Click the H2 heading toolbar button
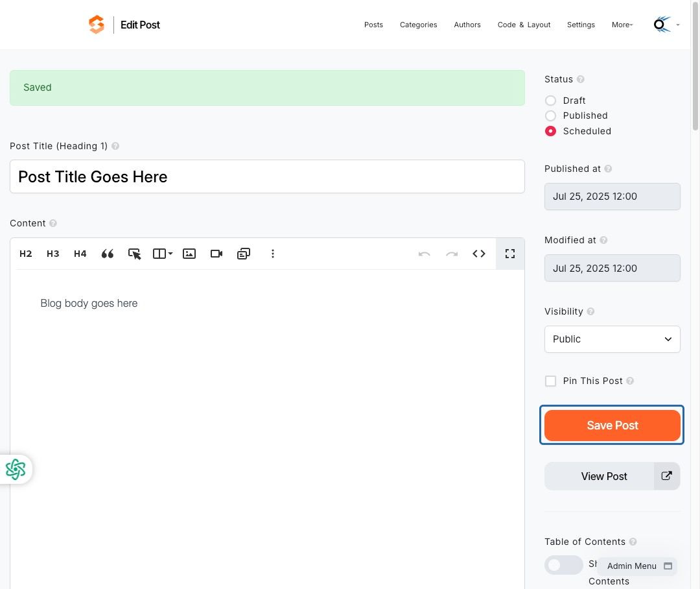 click(x=25, y=254)
